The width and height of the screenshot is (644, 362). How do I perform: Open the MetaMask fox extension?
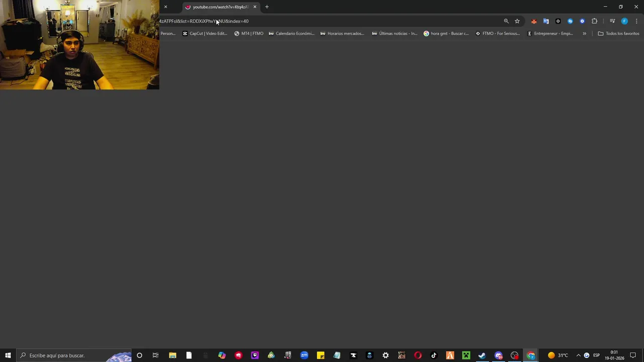pyautogui.click(x=534, y=21)
